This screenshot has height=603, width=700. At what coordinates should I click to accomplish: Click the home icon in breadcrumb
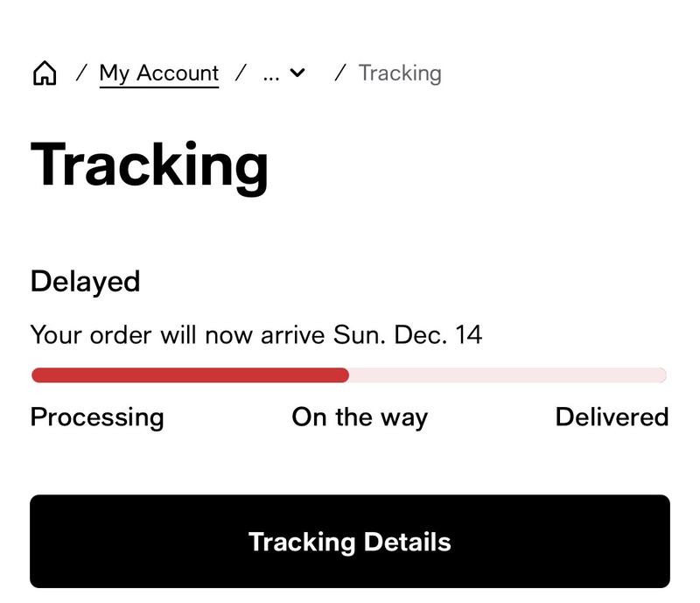(44, 74)
